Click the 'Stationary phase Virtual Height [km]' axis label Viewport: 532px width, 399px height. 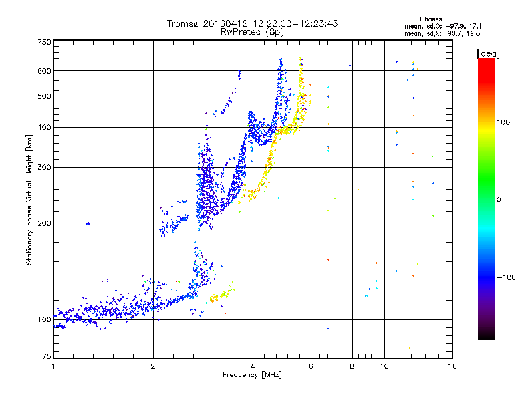(x=29, y=200)
